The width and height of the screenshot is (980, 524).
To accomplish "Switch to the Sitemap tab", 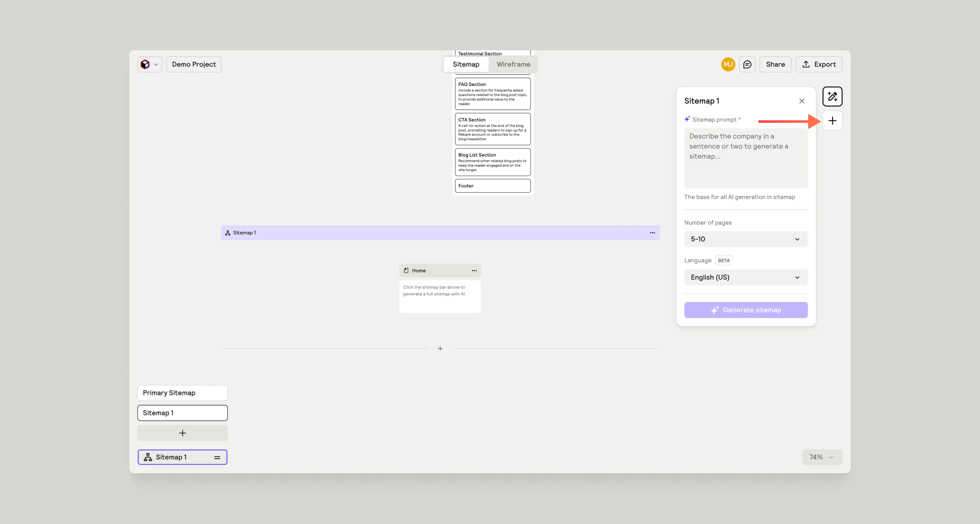I will coord(465,64).
